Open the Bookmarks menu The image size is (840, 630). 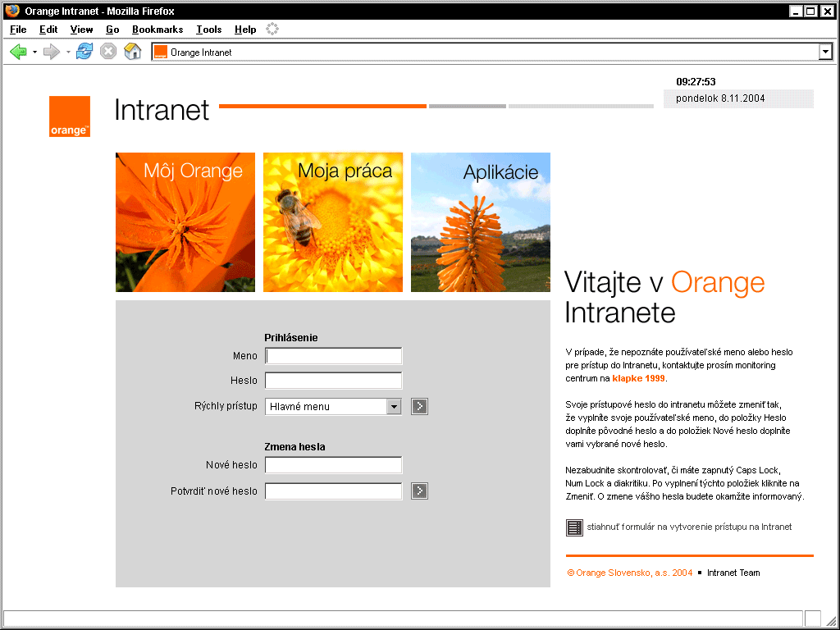point(157,30)
